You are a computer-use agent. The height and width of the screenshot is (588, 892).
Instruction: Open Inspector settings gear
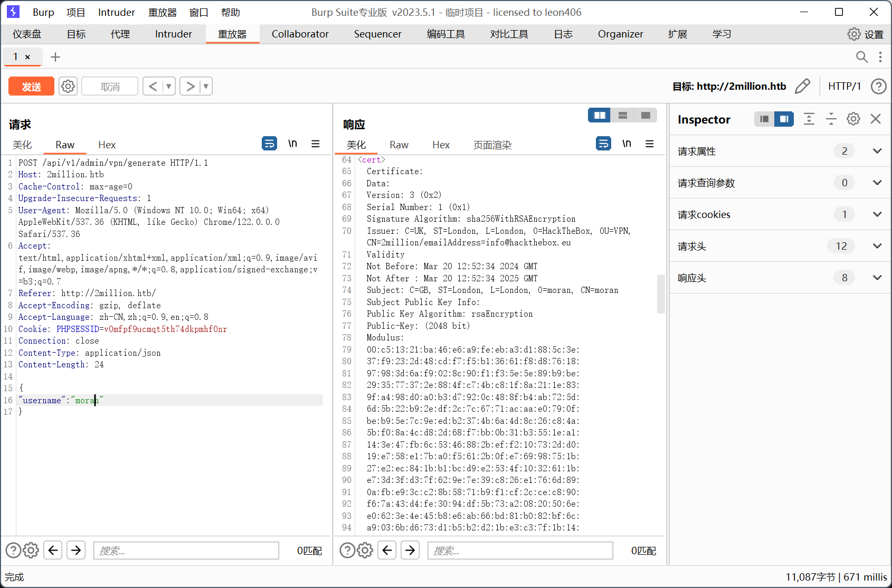coord(853,119)
